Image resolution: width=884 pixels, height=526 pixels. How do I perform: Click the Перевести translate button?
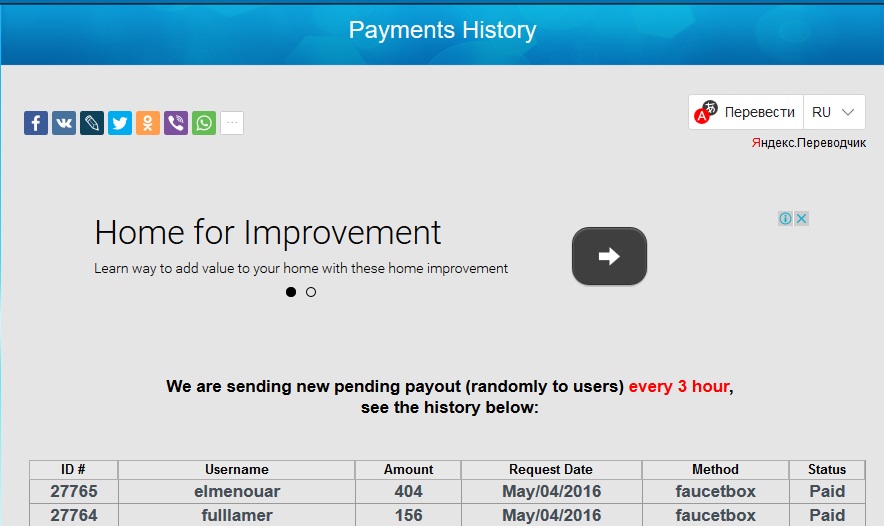point(747,112)
